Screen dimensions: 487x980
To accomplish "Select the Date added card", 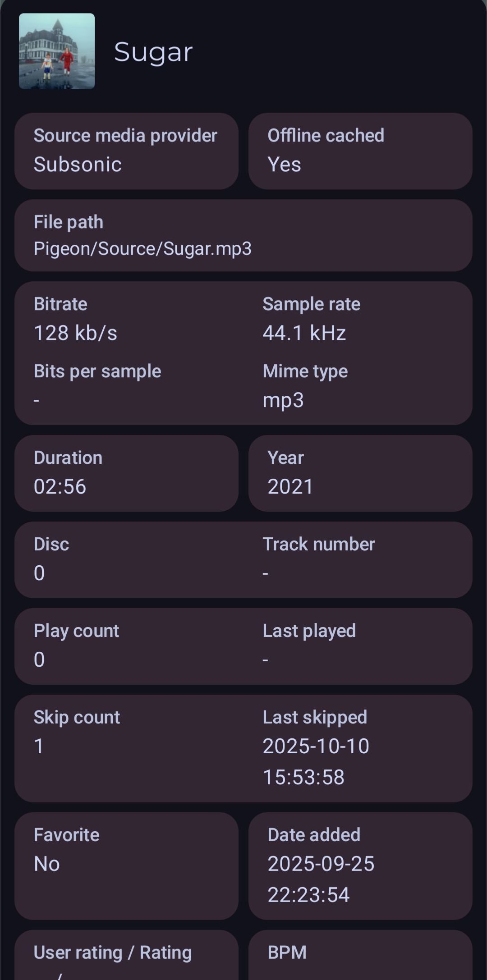I will point(360,866).
